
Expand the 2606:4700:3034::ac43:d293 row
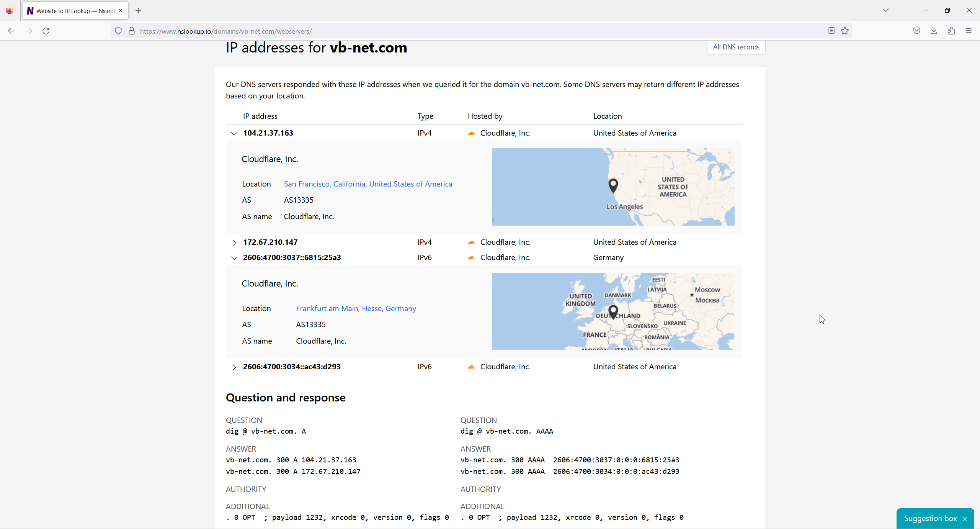coord(234,367)
